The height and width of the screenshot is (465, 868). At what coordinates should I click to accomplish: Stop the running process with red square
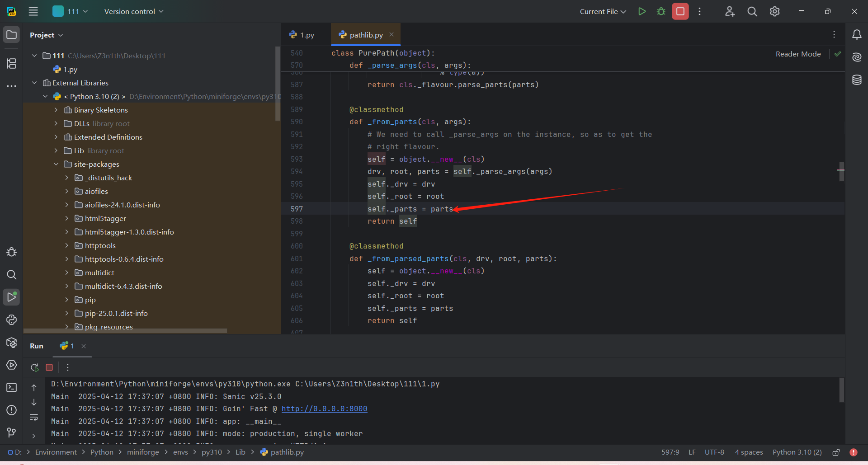tap(680, 12)
